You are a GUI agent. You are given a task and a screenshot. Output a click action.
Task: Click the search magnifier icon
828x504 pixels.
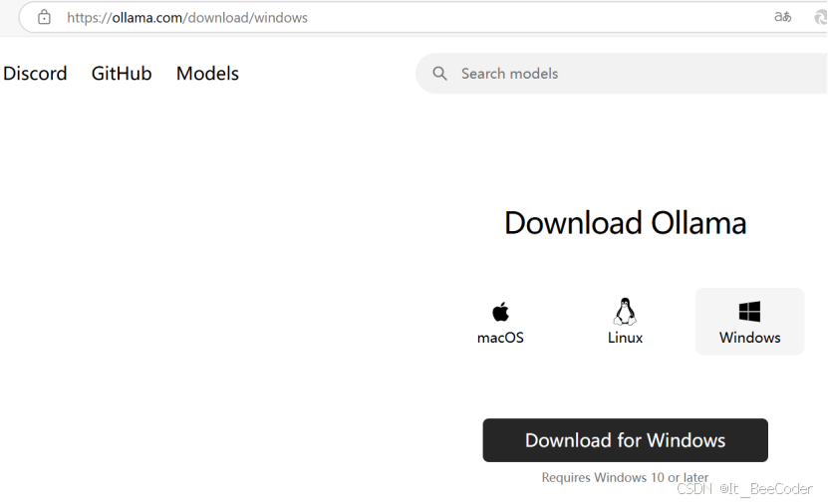pyautogui.click(x=439, y=74)
